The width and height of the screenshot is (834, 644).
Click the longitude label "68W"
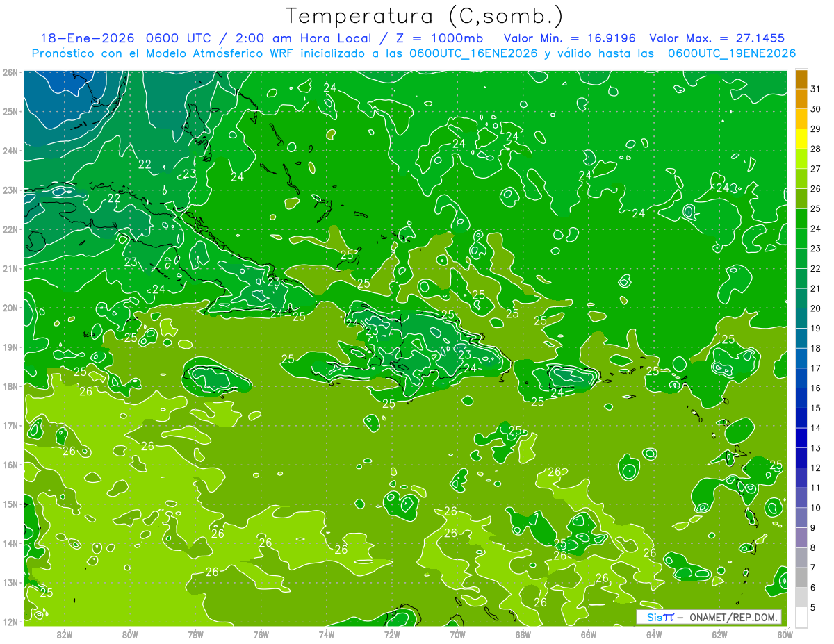(523, 634)
